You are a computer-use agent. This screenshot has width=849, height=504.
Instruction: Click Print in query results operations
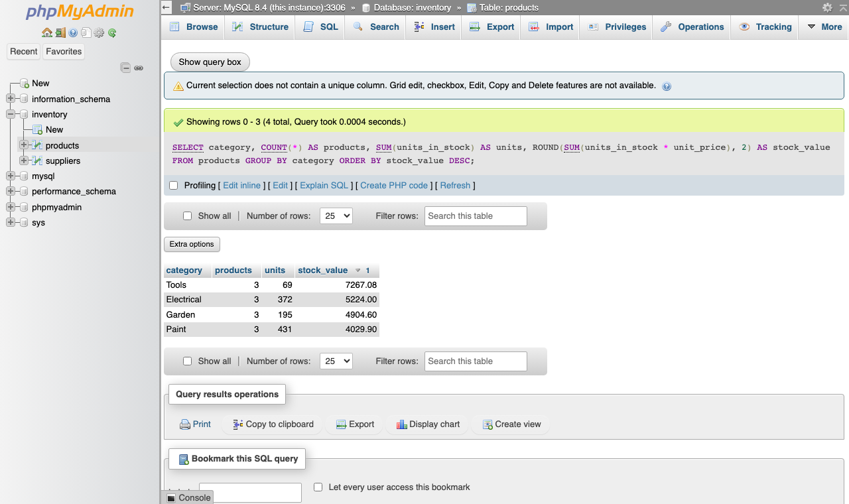coord(195,424)
